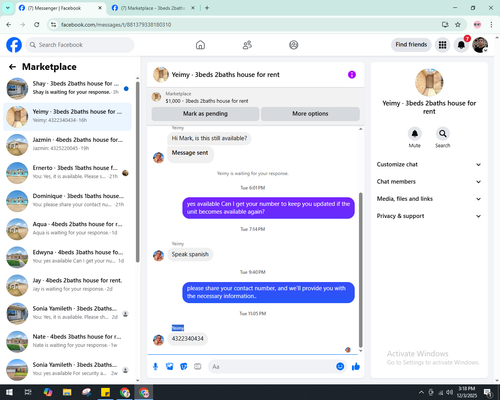500x400 pixels.
Task: Open the Windows Start button
Action: point(9,392)
